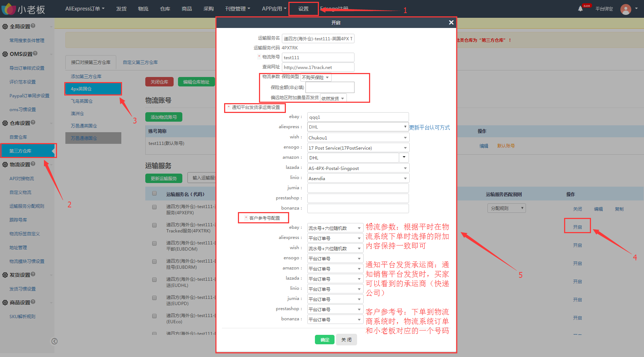Click 关闭 button in dialog
The height and width of the screenshot is (357, 644).
[346, 340]
